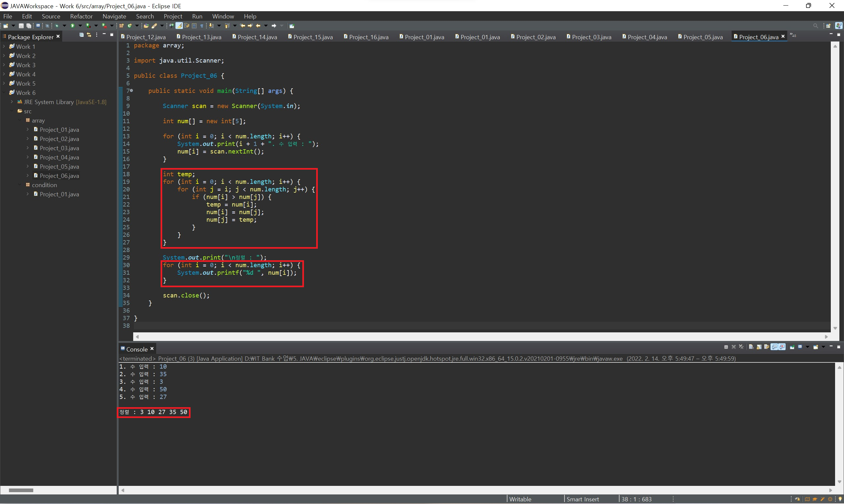Click the Open Type icon in toolbar

pyautogui.click(x=146, y=26)
